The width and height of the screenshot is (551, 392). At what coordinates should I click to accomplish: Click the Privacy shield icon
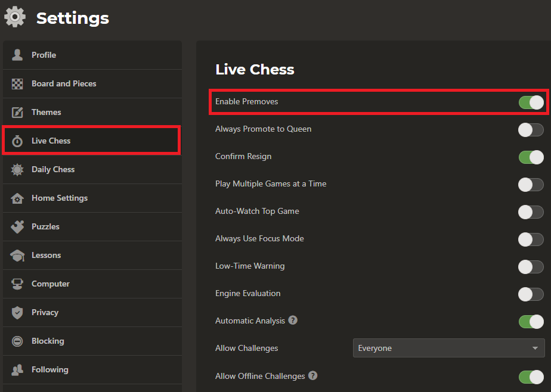pyautogui.click(x=17, y=312)
